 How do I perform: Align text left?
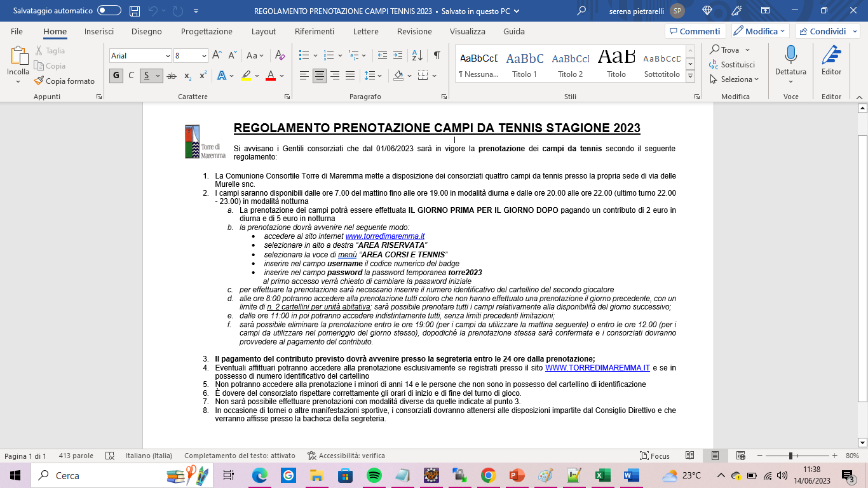[x=304, y=76]
